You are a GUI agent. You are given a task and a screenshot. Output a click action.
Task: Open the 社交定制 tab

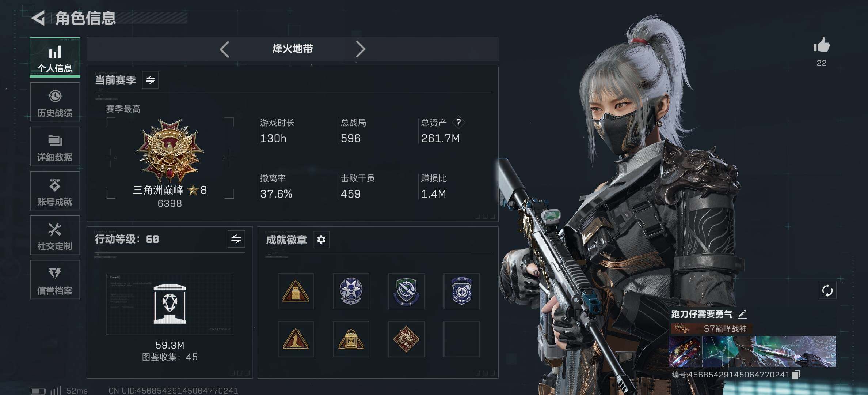point(55,235)
